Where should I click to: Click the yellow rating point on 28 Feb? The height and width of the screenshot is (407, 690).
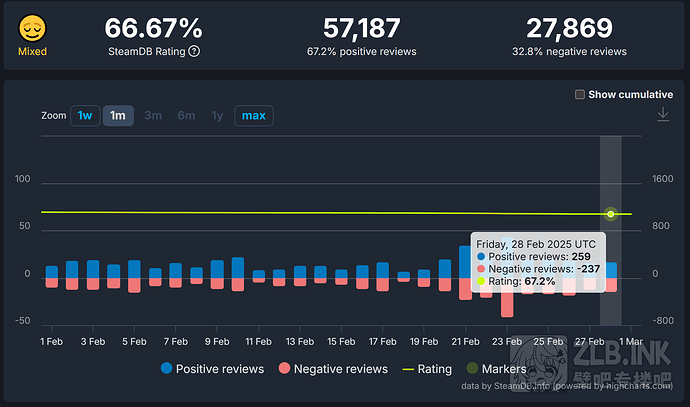point(611,214)
